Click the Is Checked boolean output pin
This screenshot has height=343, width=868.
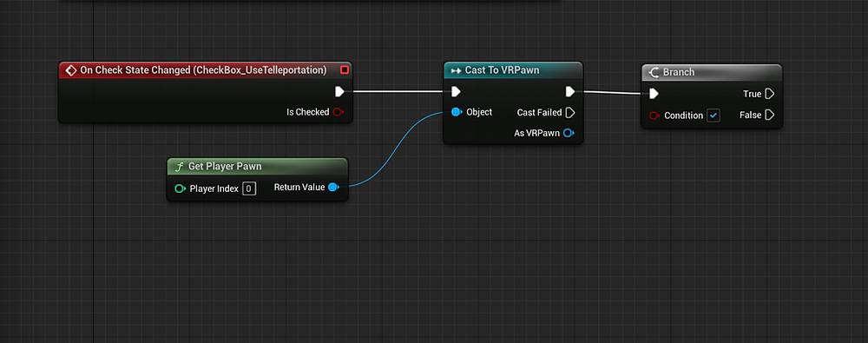339,112
